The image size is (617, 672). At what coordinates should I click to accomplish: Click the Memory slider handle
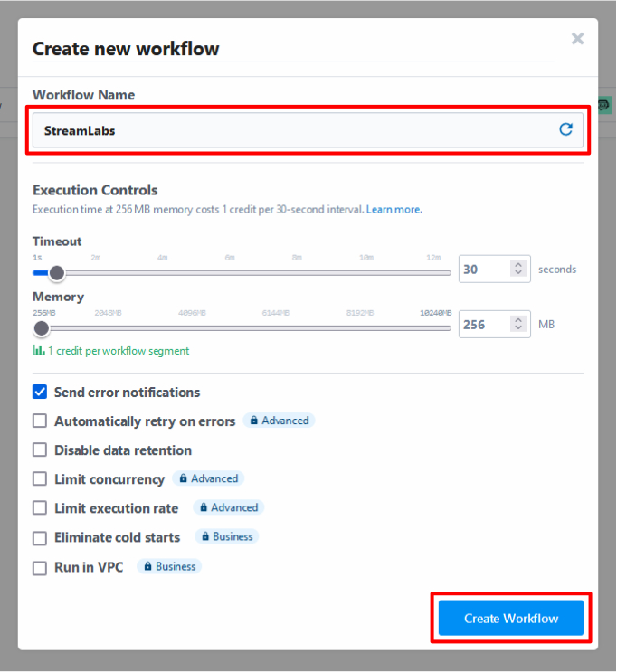(x=42, y=328)
